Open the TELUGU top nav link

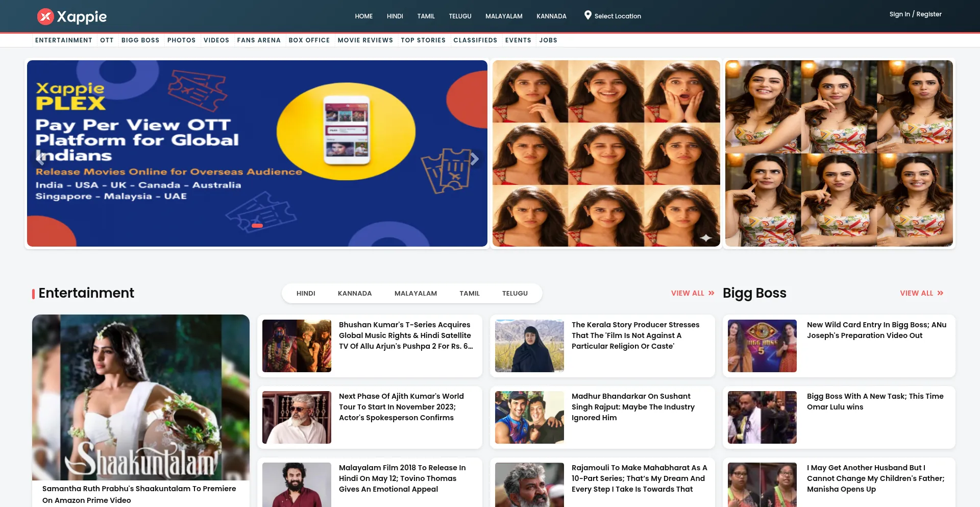[x=460, y=16]
